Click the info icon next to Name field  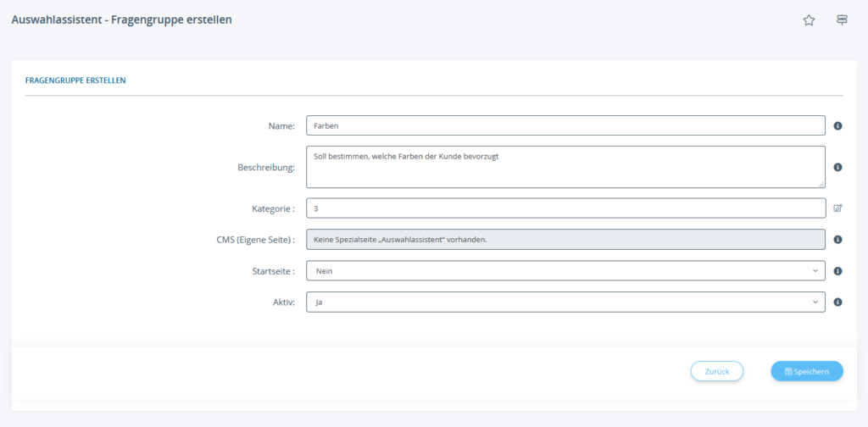point(837,125)
